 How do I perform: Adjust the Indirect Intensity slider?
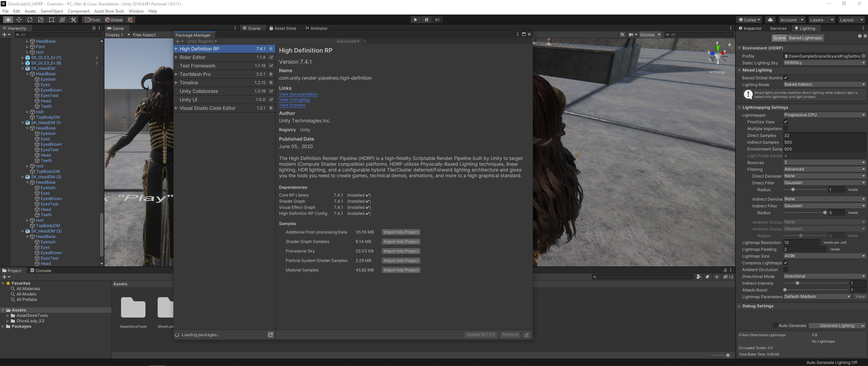[815, 283]
